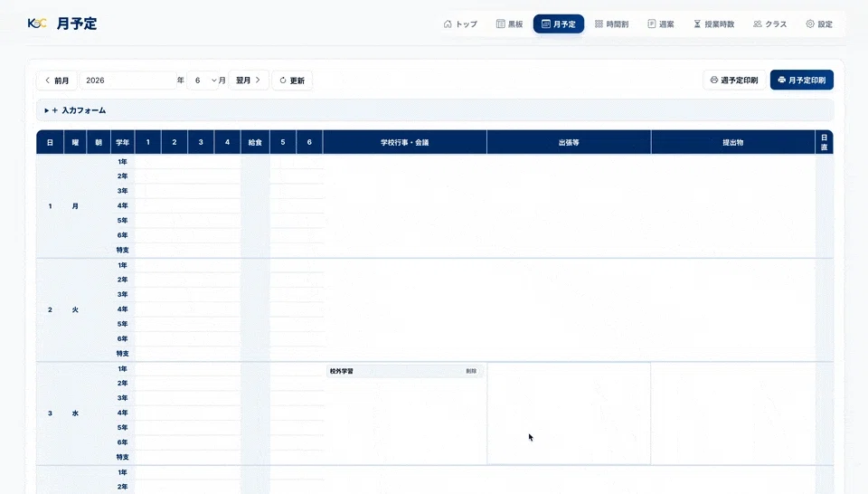Select the 月予定 active tab
This screenshot has height=494, width=868.
tap(559, 24)
